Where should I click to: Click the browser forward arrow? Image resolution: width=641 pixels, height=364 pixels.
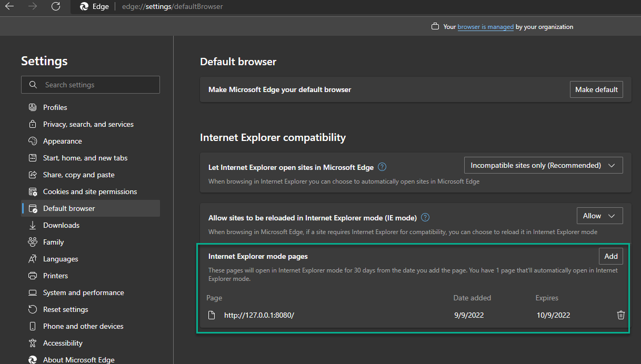(x=33, y=7)
